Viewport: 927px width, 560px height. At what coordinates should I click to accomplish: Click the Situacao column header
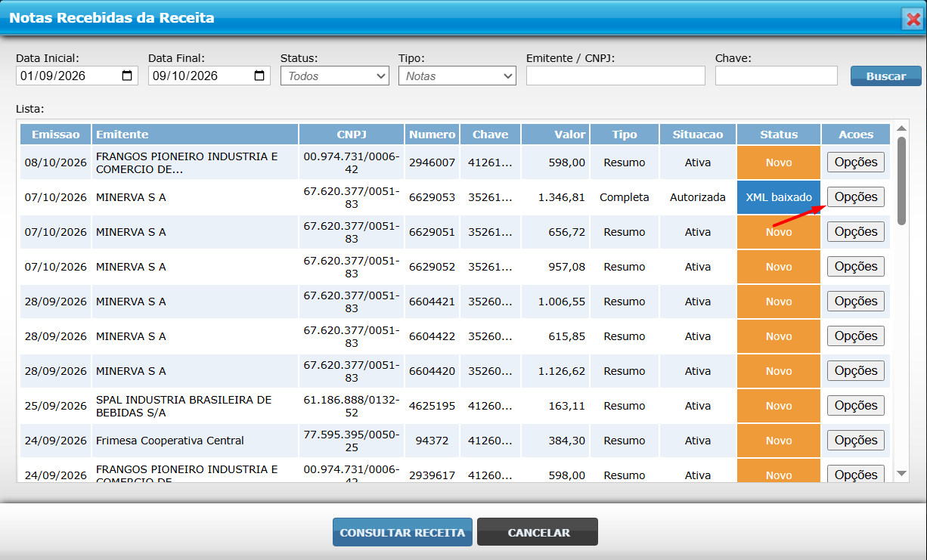pyautogui.click(x=698, y=135)
